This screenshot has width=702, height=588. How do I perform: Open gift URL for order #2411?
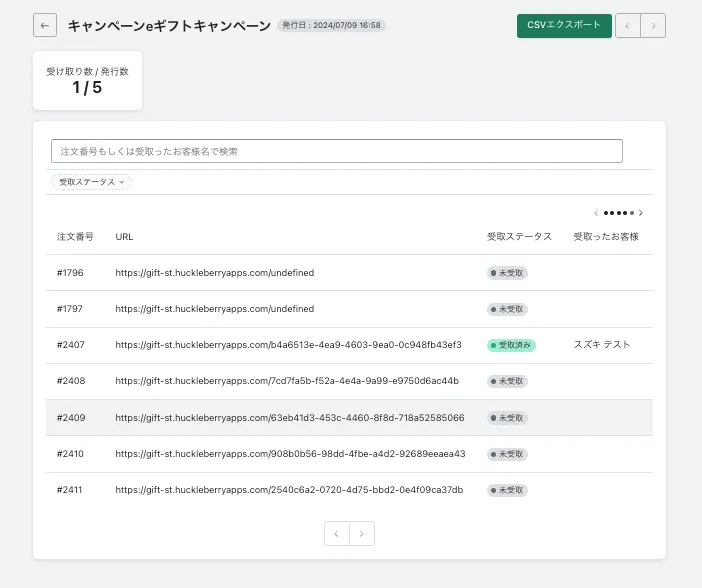tap(289, 490)
